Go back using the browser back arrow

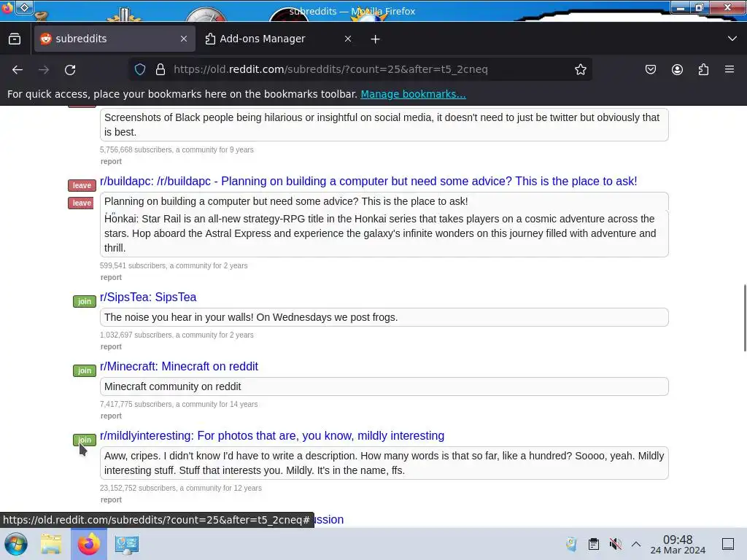[x=18, y=69]
